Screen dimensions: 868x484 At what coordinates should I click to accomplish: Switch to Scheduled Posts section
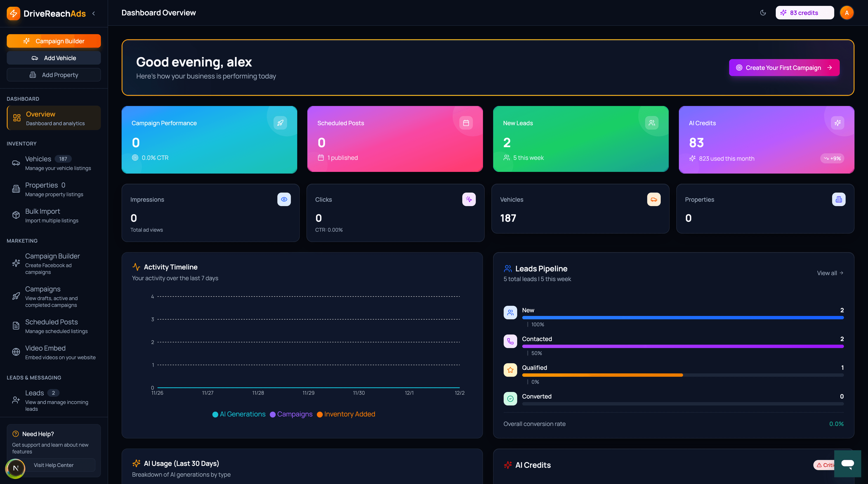pos(52,322)
